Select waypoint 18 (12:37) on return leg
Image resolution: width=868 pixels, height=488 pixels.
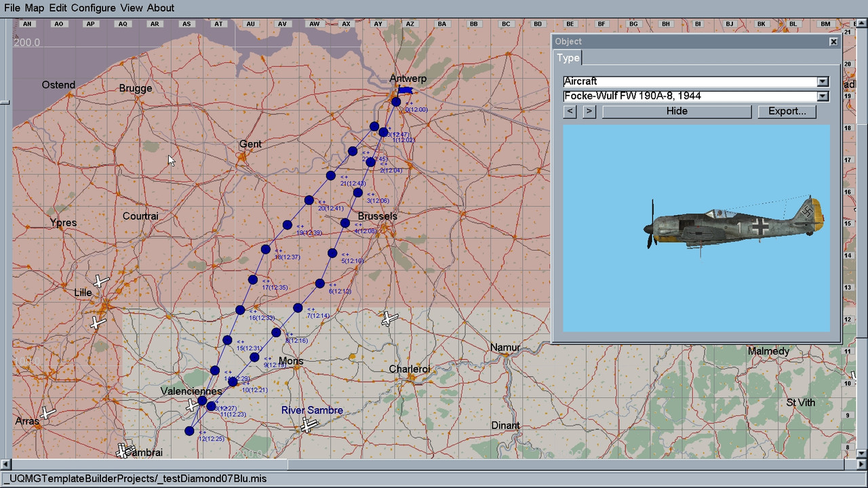266,249
